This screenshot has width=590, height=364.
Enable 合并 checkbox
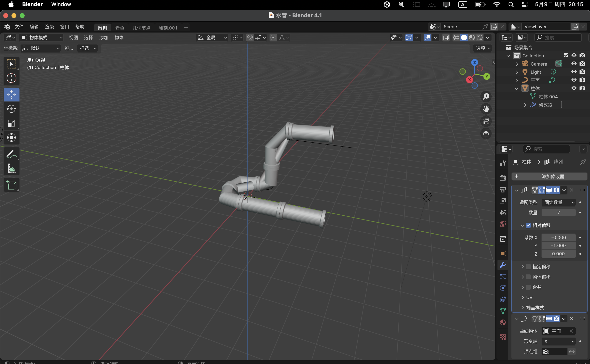[x=528, y=287]
